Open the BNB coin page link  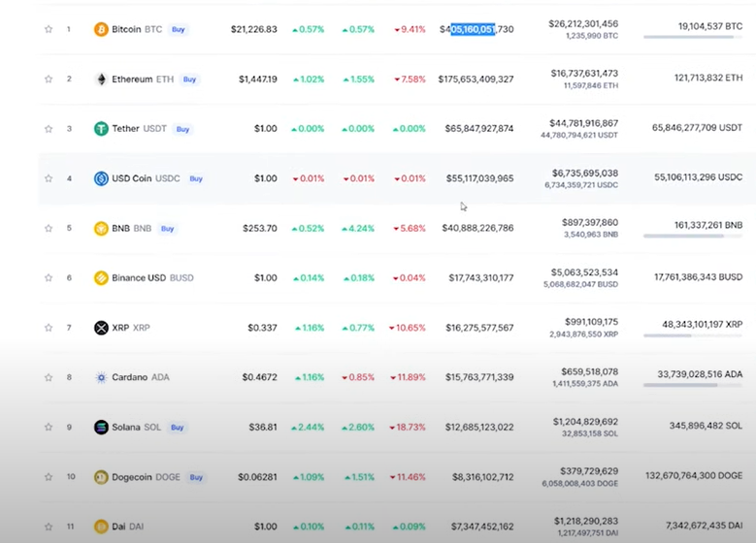pos(132,228)
